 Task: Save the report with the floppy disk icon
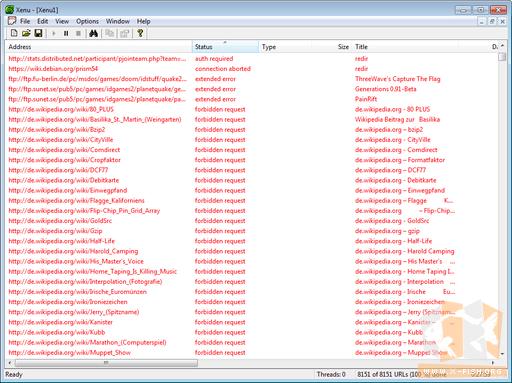[38, 33]
